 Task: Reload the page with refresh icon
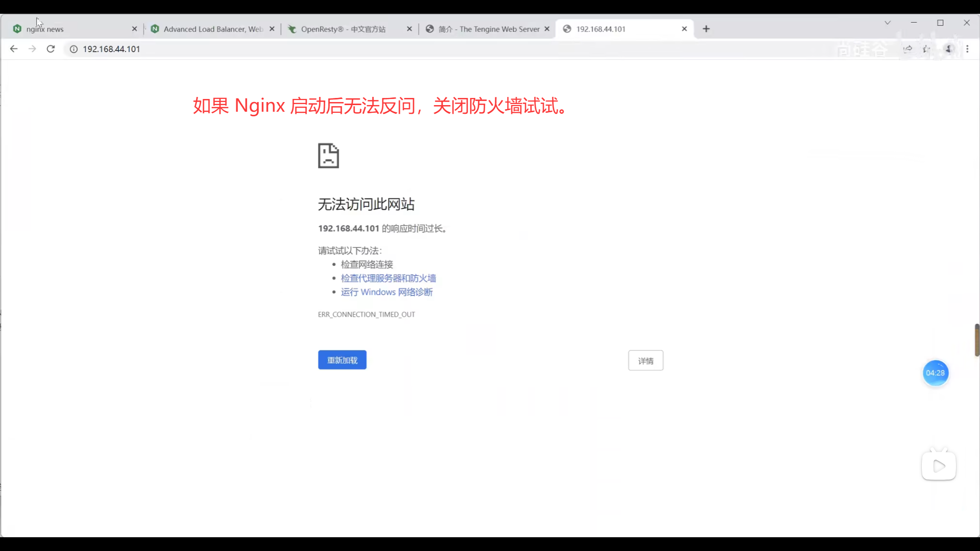click(x=51, y=49)
